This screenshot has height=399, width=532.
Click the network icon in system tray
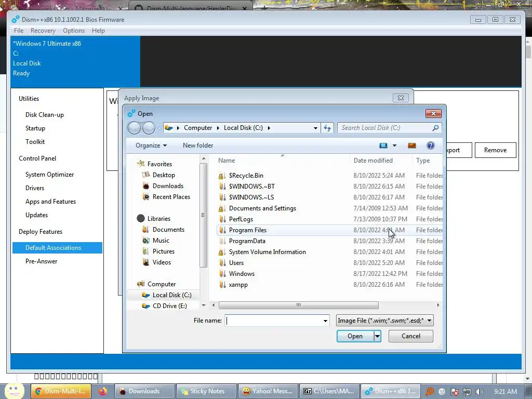point(467,392)
